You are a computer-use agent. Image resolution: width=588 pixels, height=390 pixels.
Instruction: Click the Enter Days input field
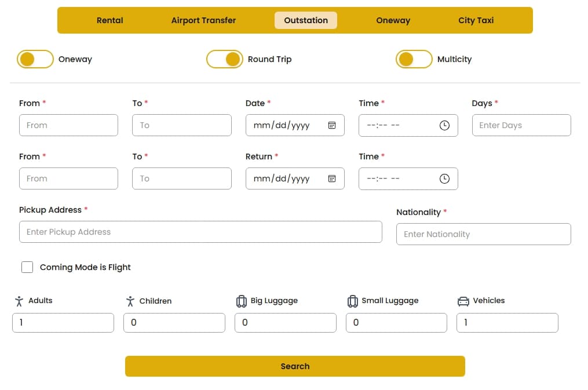pos(521,125)
